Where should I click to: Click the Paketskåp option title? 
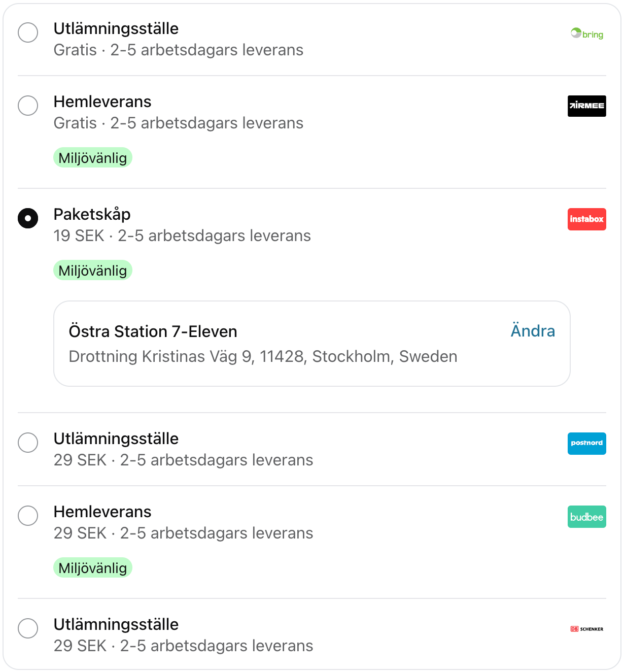(92, 214)
